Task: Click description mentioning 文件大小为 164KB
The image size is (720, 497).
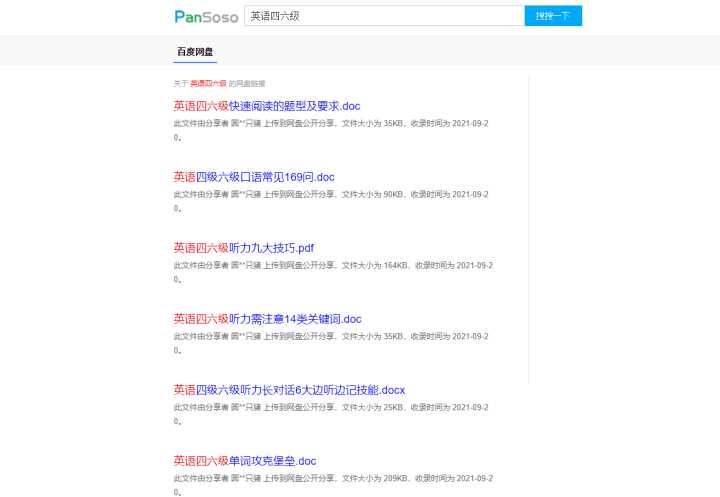Action: pyautogui.click(x=333, y=272)
